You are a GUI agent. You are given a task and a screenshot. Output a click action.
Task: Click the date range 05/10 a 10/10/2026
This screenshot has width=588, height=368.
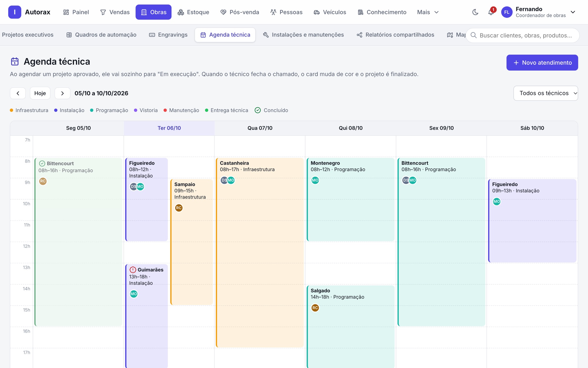click(x=101, y=93)
